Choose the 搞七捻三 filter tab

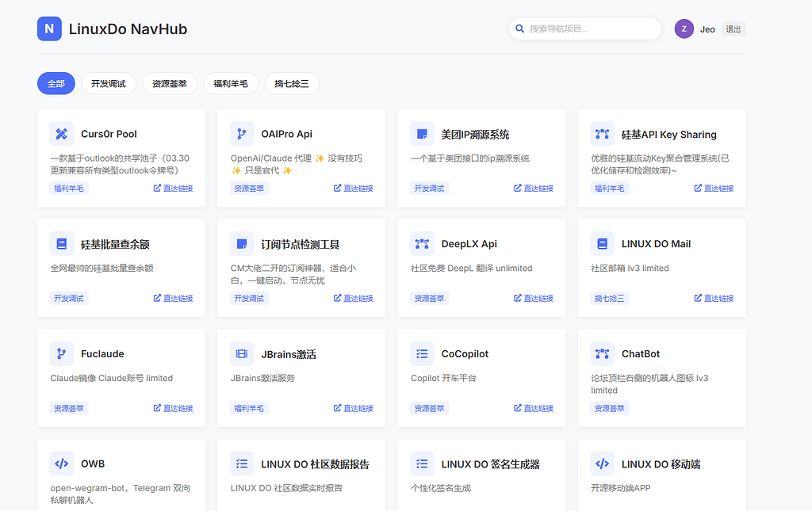(x=292, y=83)
